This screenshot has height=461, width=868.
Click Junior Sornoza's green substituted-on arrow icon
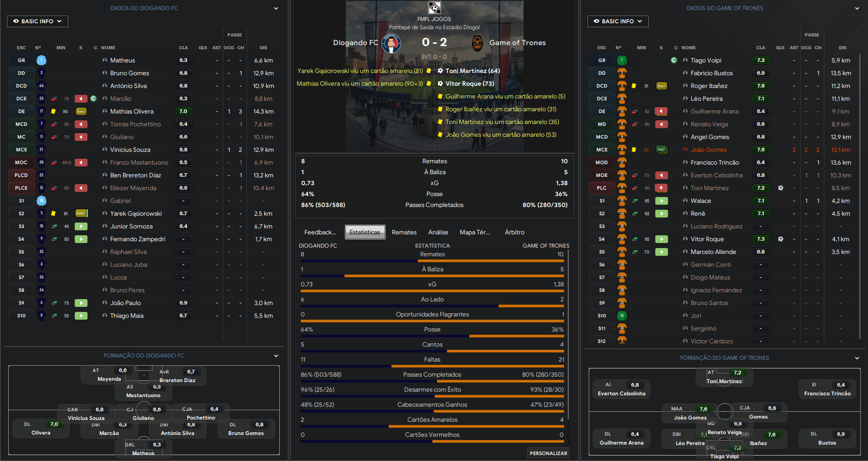coord(81,227)
